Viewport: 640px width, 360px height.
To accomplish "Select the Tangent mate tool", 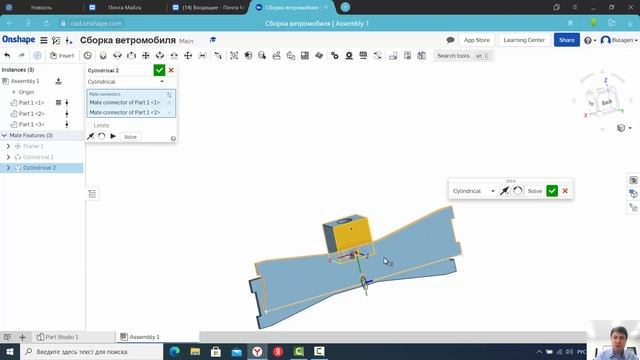I will (218, 56).
